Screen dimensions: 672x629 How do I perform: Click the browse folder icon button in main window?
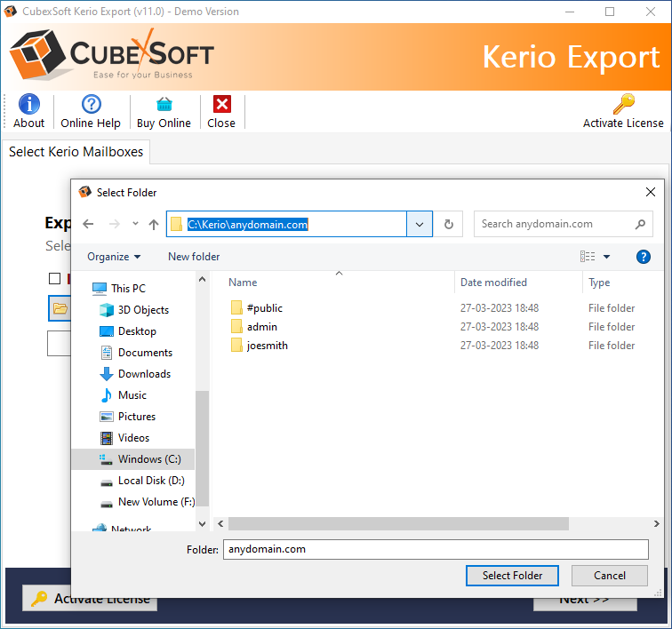click(60, 308)
